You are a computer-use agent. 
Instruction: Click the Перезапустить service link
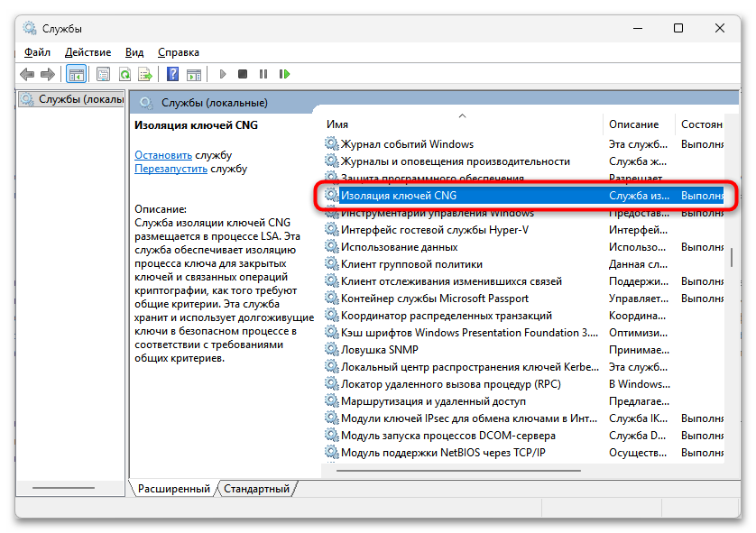171,169
